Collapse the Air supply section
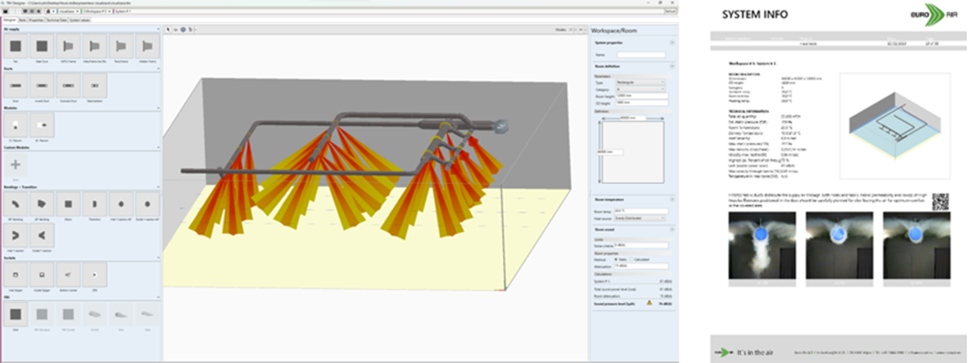Screen dimensions: 980x363 point(158,29)
